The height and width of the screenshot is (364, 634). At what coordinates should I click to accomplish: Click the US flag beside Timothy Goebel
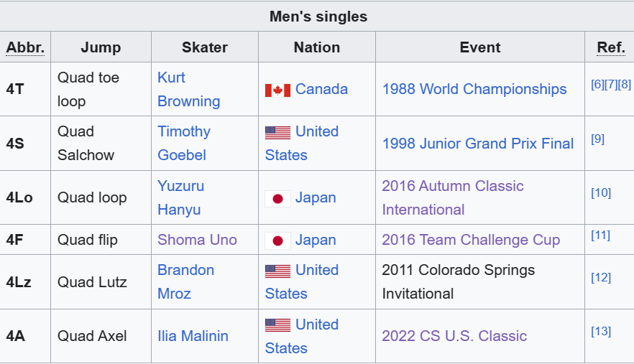(x=277, y=133)
